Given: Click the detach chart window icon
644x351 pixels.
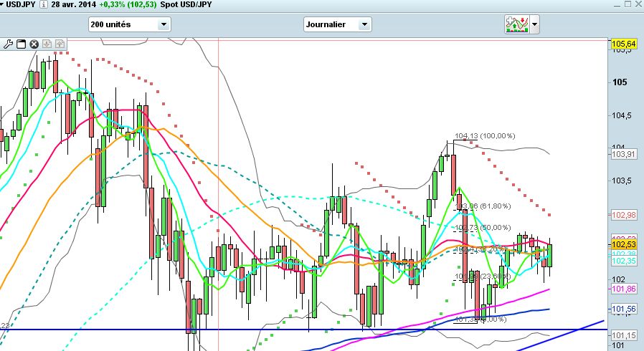Looking at the screenshot, I should click(21, 44).
